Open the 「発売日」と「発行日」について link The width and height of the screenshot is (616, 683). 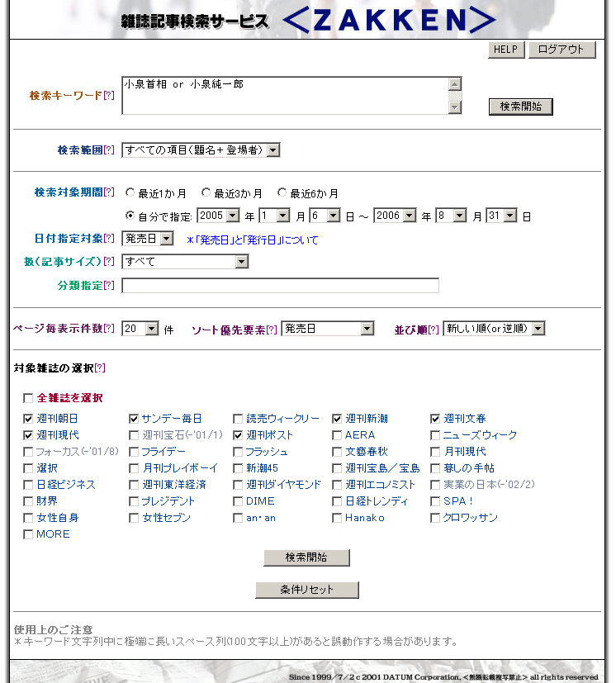coord(252,240)
